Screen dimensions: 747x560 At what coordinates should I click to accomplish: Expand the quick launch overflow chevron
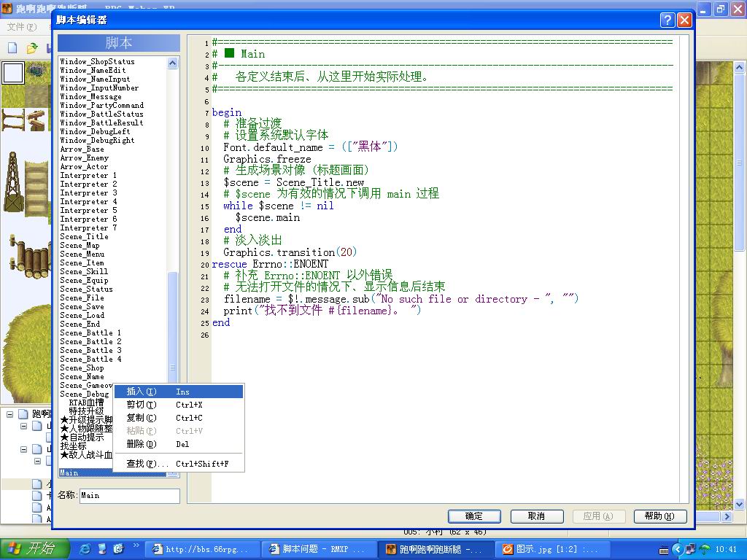(x=136, y=545)
